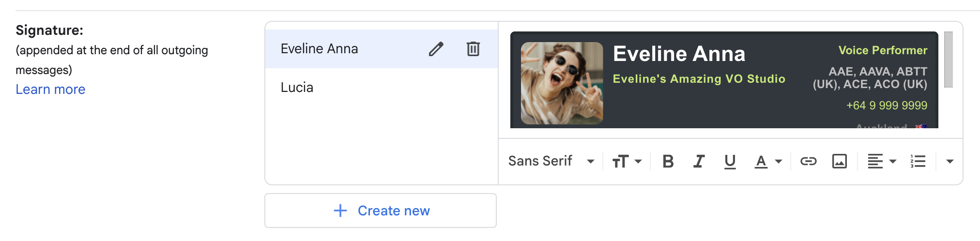Delete the Eveline Anna signature
980x241 pixels.
pyautogui.click(x=473, y=49)
